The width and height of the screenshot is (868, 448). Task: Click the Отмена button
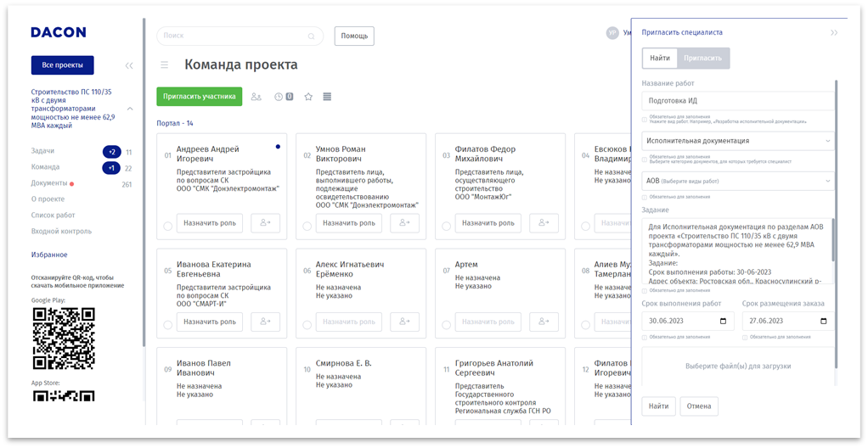699,406
